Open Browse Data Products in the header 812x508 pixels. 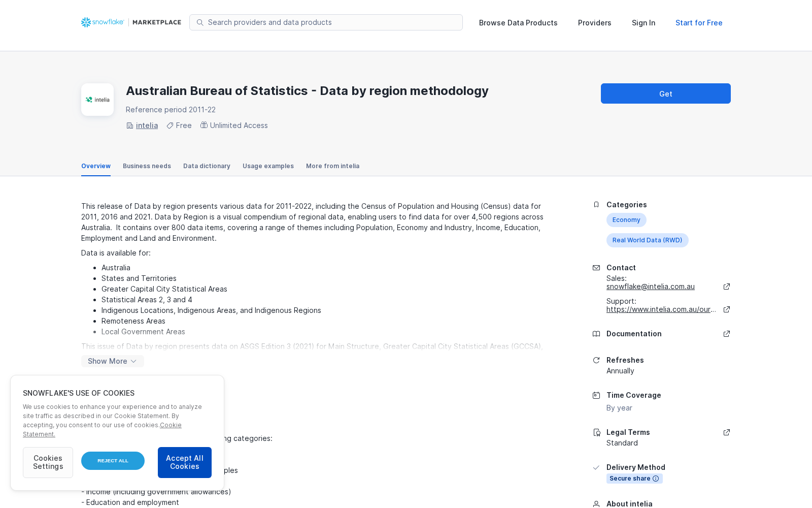point(518,23)
